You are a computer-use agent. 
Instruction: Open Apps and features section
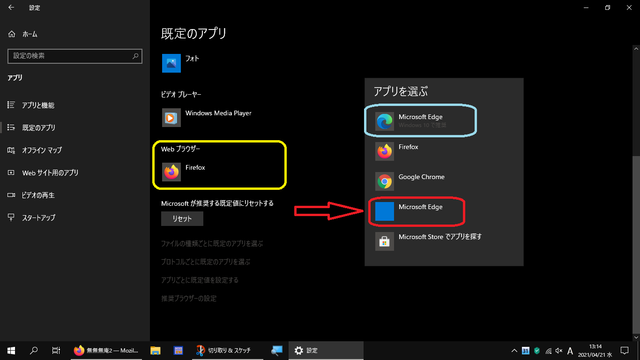point(31,105)
